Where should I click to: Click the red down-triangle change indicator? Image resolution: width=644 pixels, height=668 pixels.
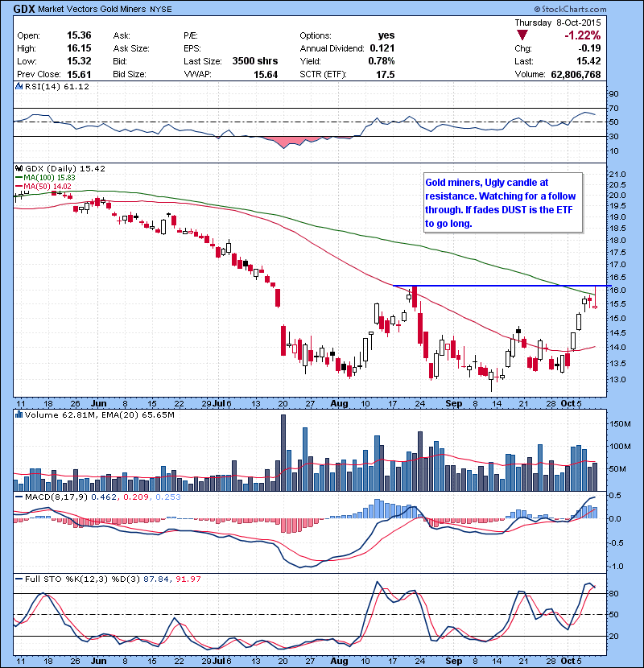coord(522,35)
